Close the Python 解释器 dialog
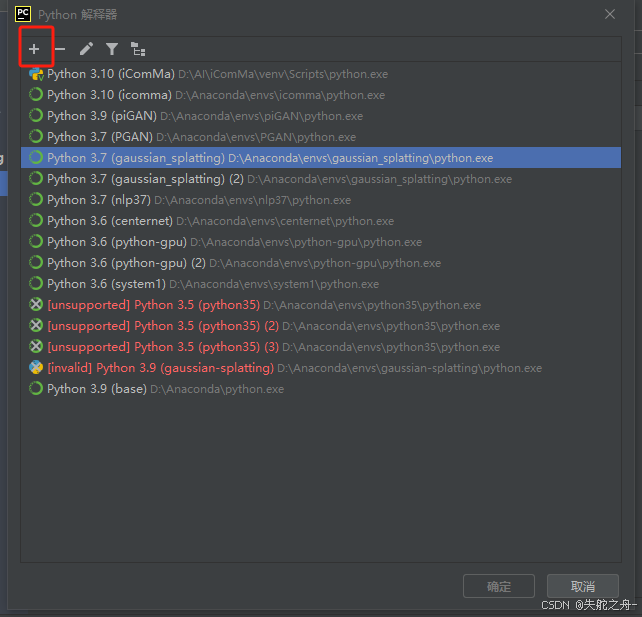The width and height of the screenshot is (642, 617). (x=610, y=14)
